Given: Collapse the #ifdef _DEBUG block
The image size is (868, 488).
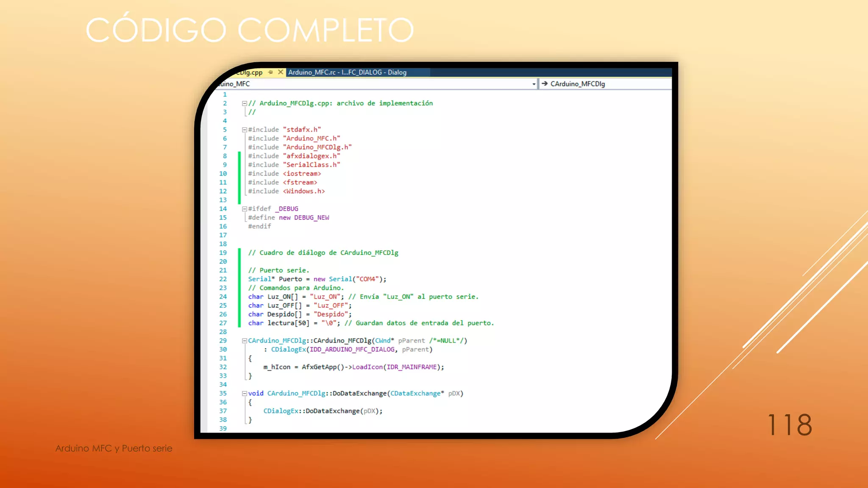Looking at the screenshot, I should [x=245, y=209].
